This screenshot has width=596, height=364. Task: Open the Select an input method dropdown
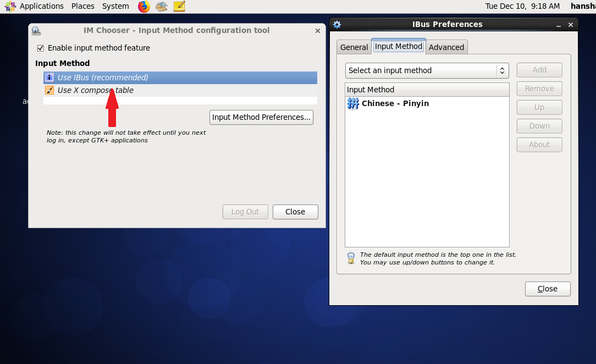pos(427,71)
